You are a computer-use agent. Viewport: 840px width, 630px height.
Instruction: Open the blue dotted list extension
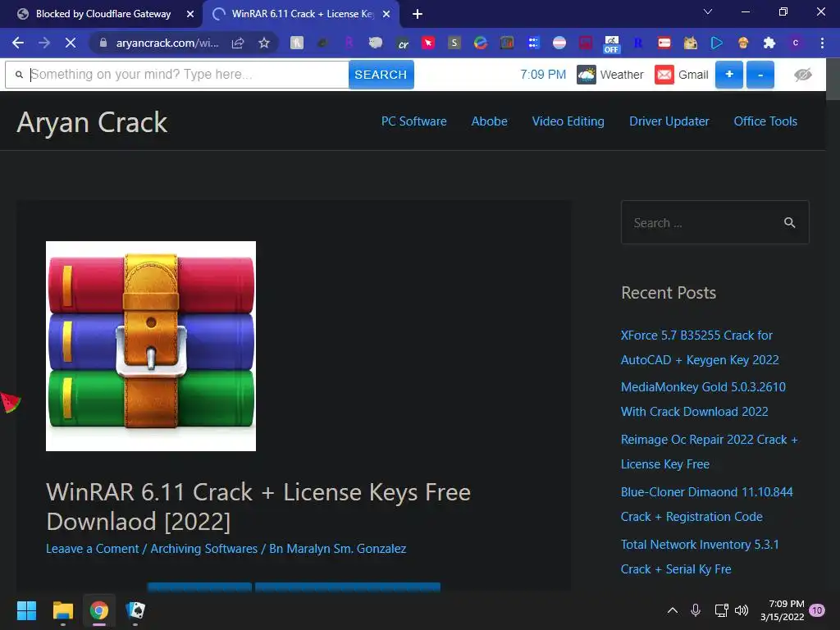533,43
